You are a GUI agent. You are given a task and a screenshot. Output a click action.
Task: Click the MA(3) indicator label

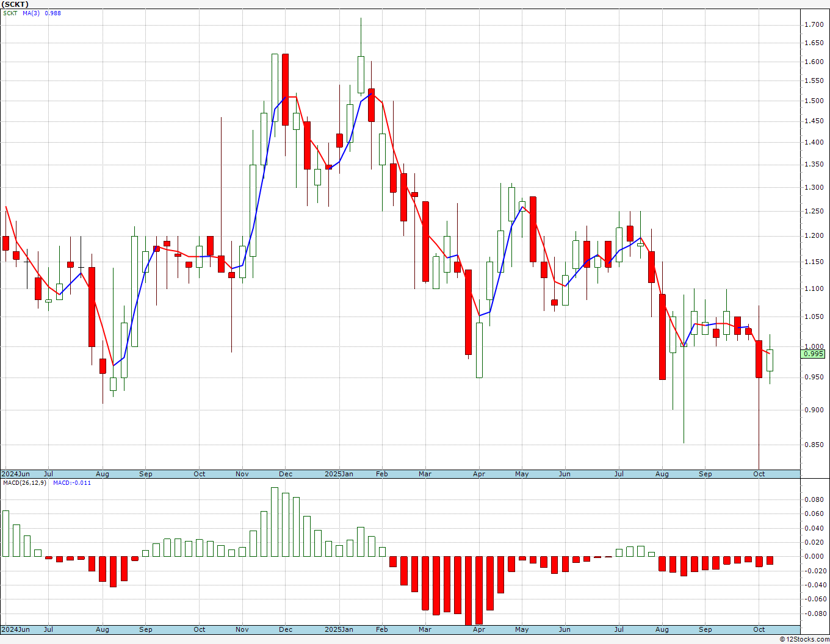(31, 13)
